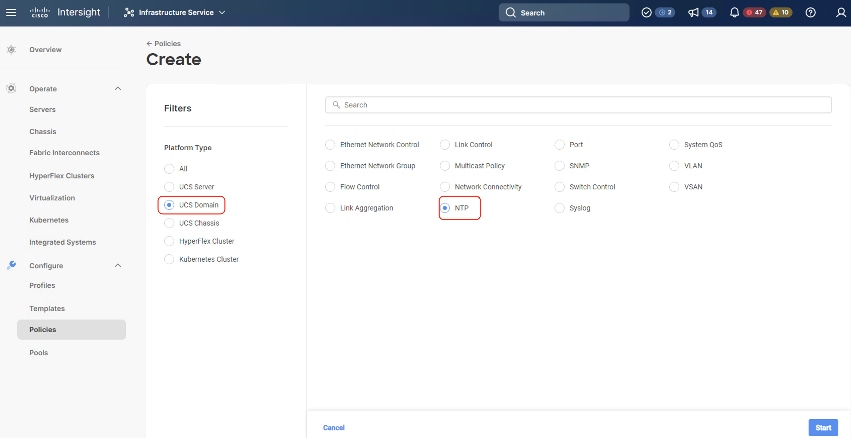Viewport: 851px width, 438px height.
Task: Click the top global Search field
Action: click(564, 12)
